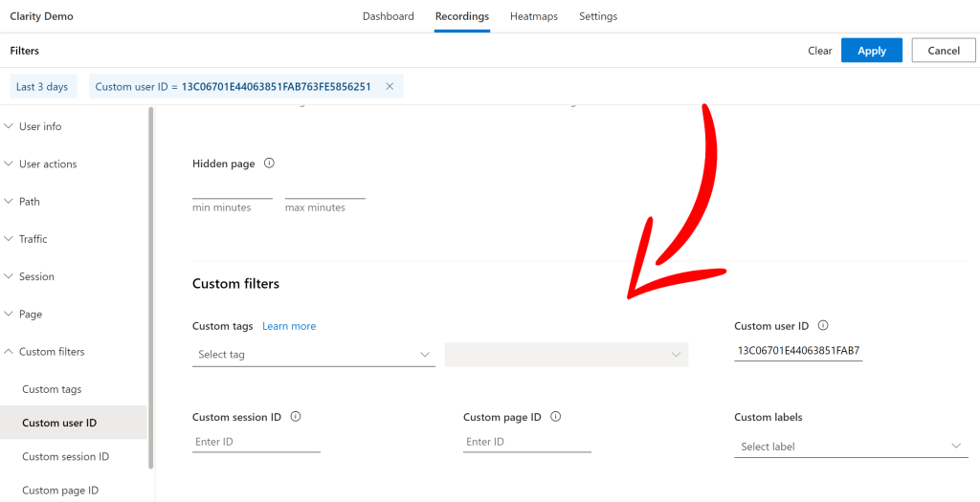Remove the Custom user ID filter chip

coord(390,87)
